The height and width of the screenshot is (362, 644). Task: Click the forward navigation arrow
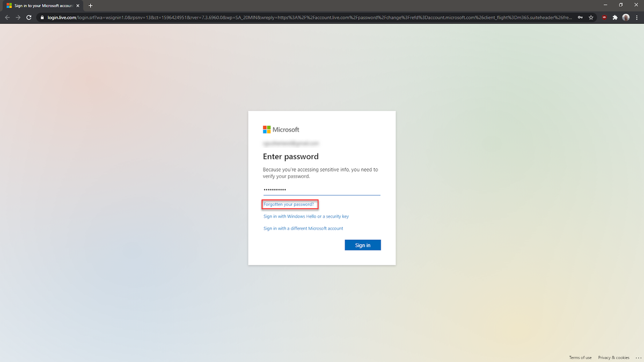click(18, 17)
